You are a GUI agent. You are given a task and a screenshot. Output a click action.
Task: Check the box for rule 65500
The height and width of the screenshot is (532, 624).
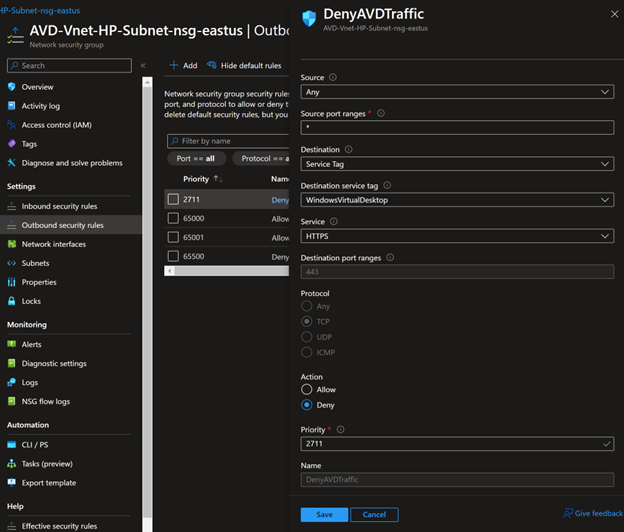pos(173,256)
